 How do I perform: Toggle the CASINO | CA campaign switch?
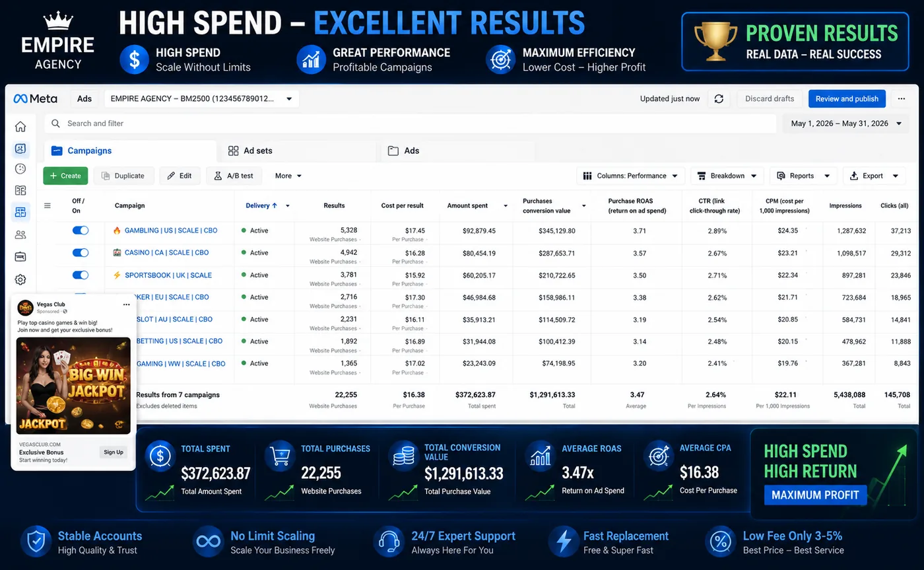click(81, 252)
